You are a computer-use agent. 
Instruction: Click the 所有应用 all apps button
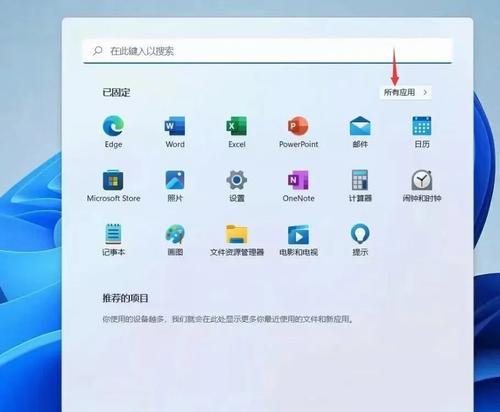click(x=406, y=92)
